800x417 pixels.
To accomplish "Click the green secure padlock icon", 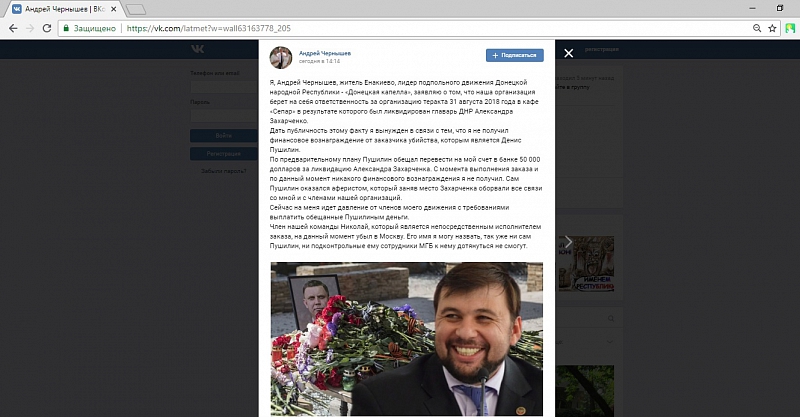I will [x=66, y=29].
